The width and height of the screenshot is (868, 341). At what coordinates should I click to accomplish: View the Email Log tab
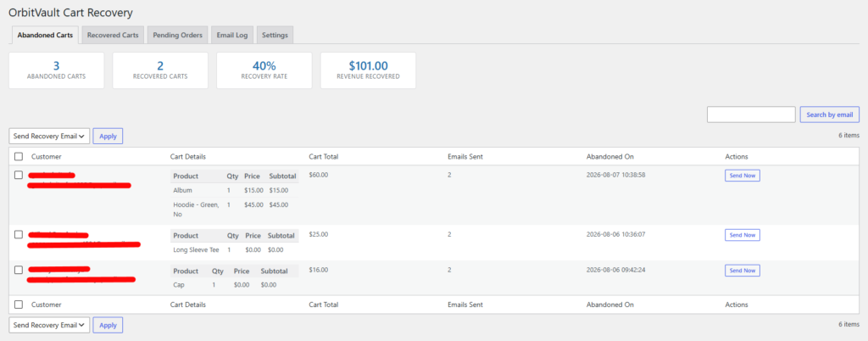pos(232,35)
